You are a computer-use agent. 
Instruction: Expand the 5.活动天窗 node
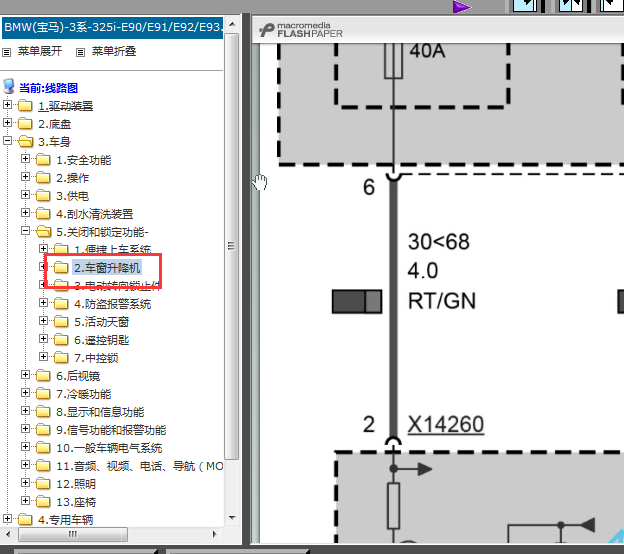43,320
